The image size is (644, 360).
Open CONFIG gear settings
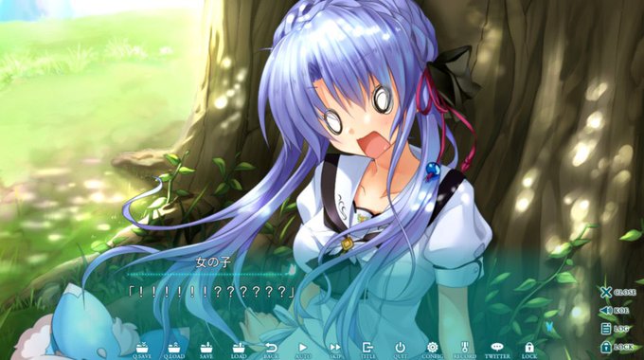click(432, 351)
